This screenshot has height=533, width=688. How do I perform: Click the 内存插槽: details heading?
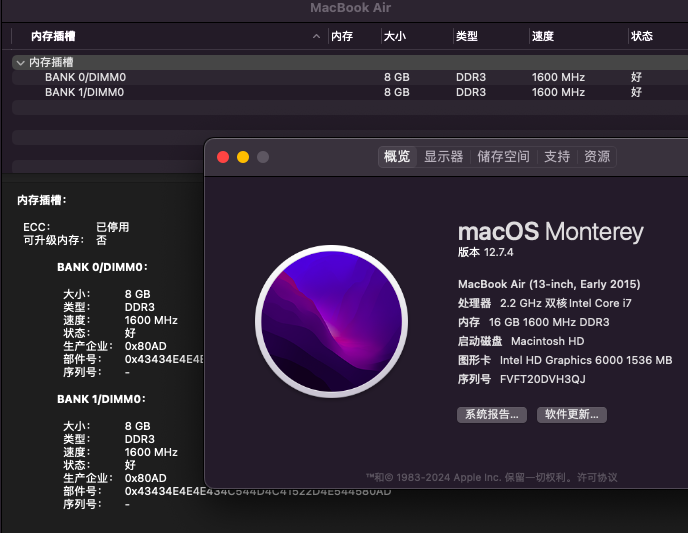tap(42, 200)
